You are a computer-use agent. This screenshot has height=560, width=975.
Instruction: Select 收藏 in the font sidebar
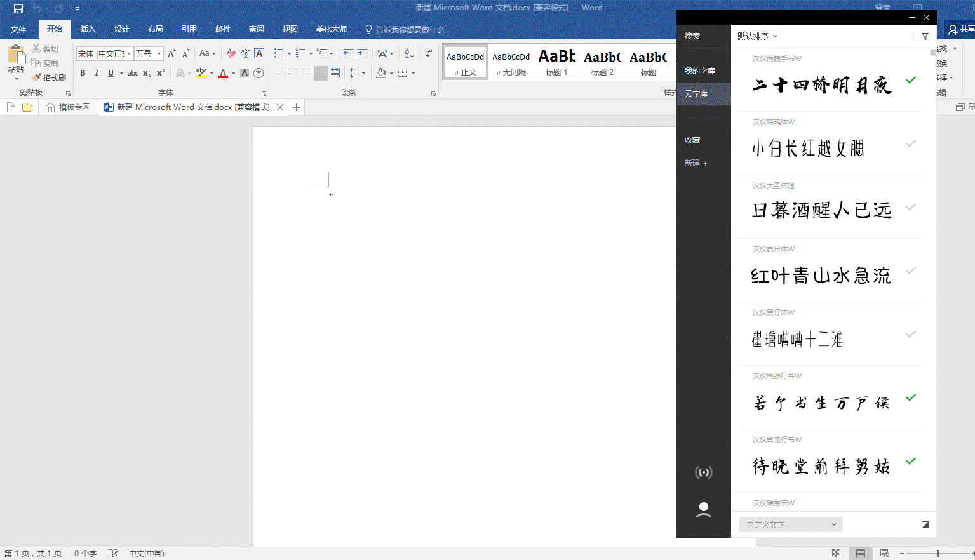692,140
